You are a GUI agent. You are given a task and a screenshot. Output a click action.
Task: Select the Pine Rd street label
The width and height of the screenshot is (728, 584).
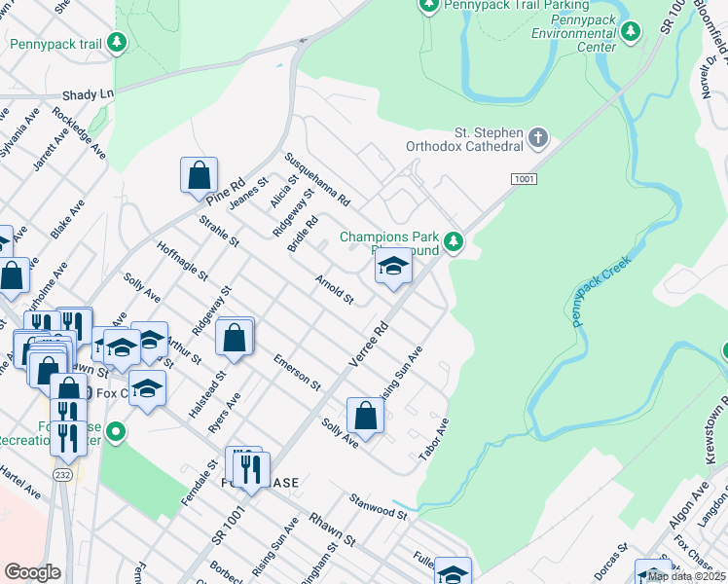(226, 192)
